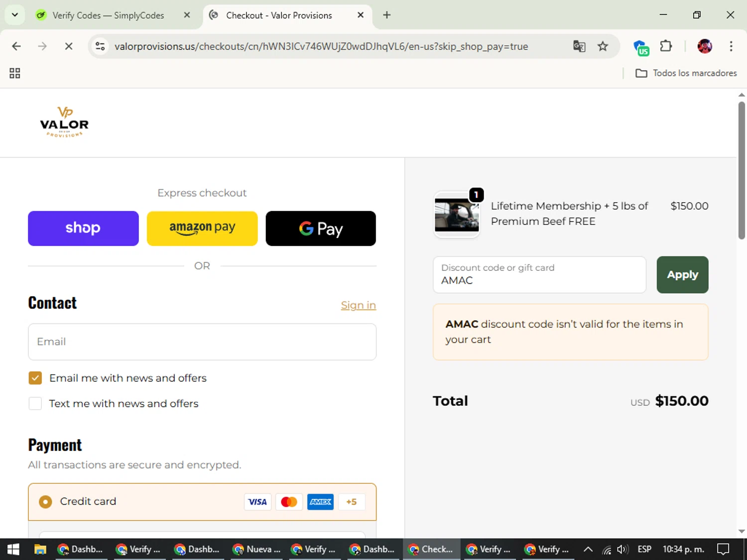Image resolution: width=747 pixels, height=560 pixels.
Task: Open the US VPN extension icon
Action: pos(640,47)
